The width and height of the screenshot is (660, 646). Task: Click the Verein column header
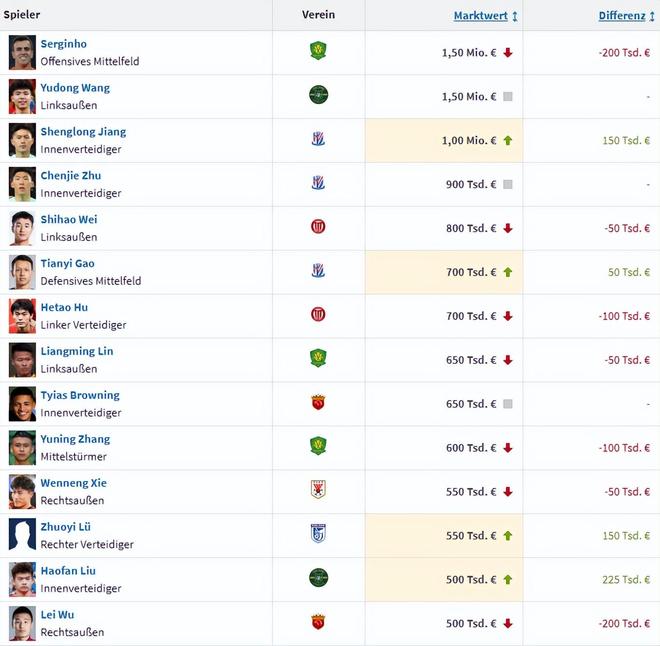pos(318,15)
